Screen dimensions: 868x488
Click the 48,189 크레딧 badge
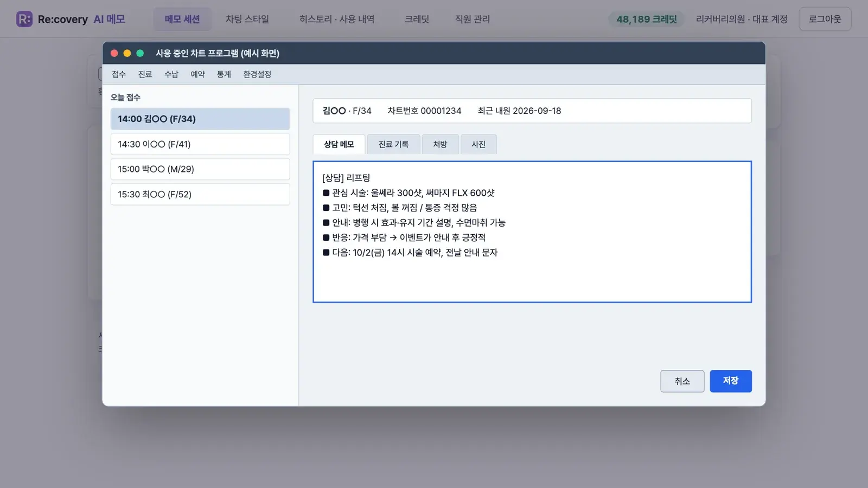point(647,19)
